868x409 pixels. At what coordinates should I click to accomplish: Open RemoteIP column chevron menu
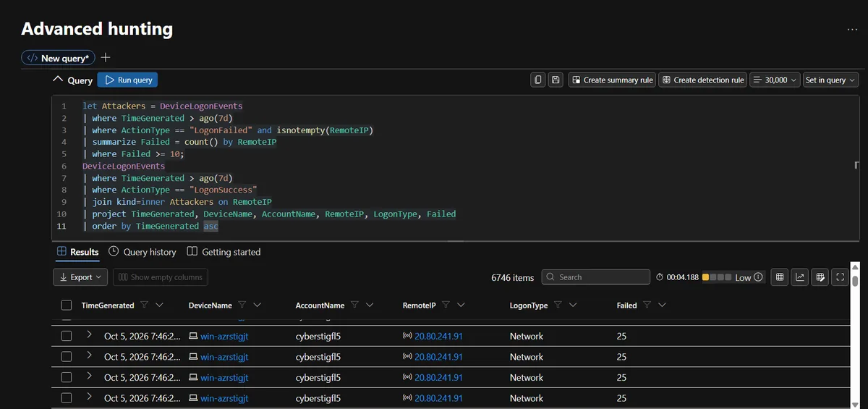coord(461,305)
